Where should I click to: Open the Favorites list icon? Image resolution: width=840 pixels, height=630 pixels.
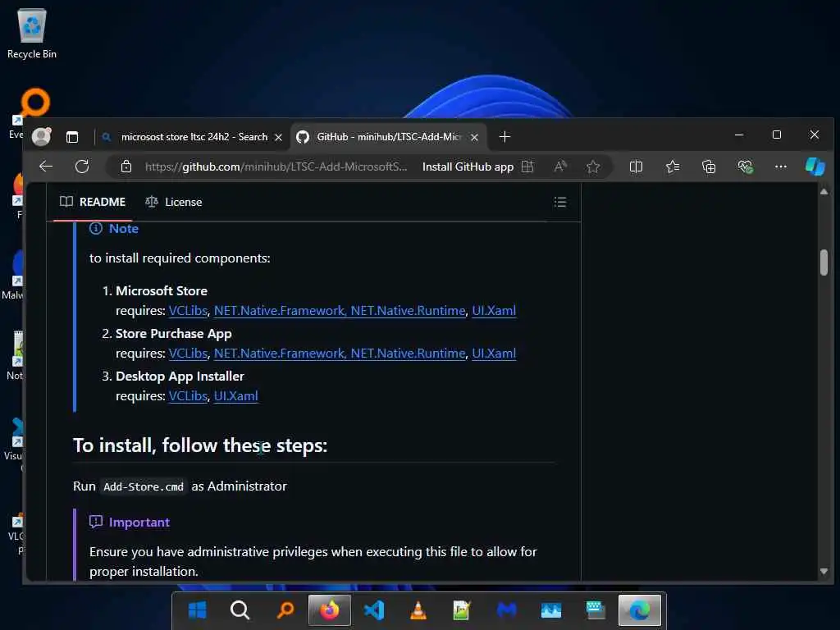[x=673, y=167]
